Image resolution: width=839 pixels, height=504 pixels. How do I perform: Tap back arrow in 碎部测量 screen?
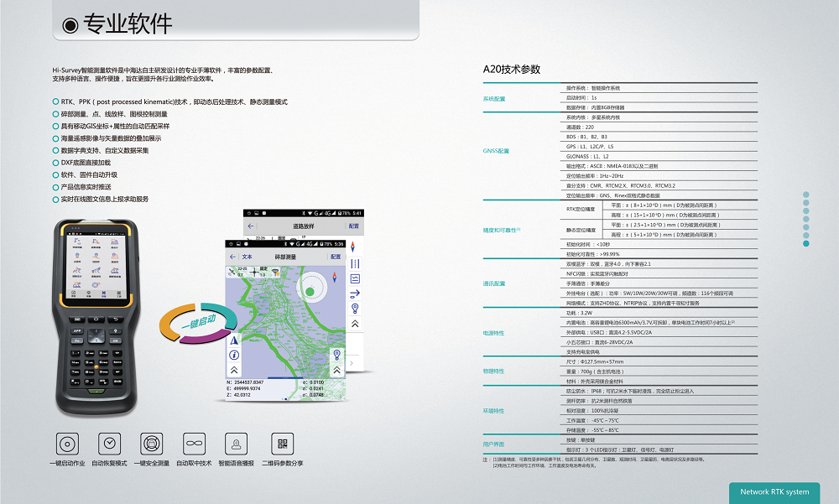click(x=232, y=257)
